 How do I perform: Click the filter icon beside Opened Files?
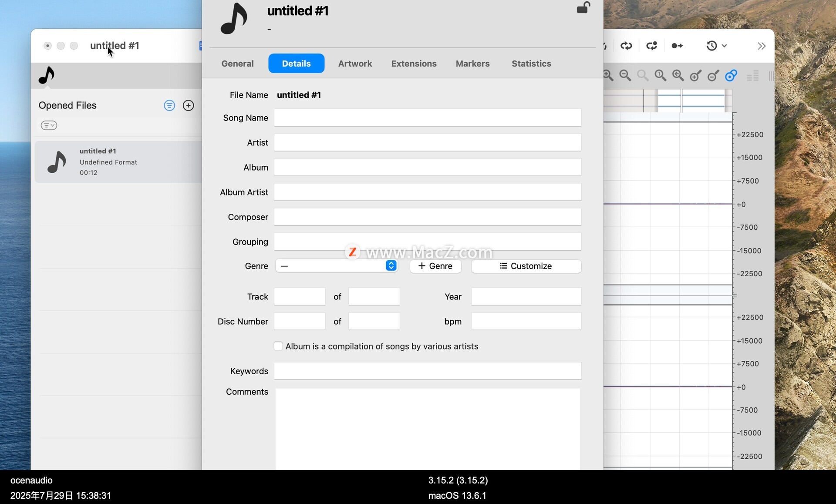[x=169, y=105]
